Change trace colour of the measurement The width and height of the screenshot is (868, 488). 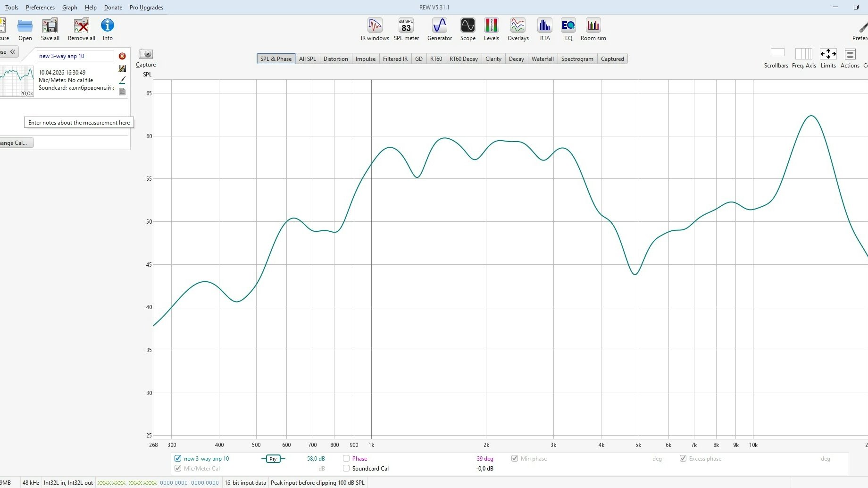[x=122, y=80]
